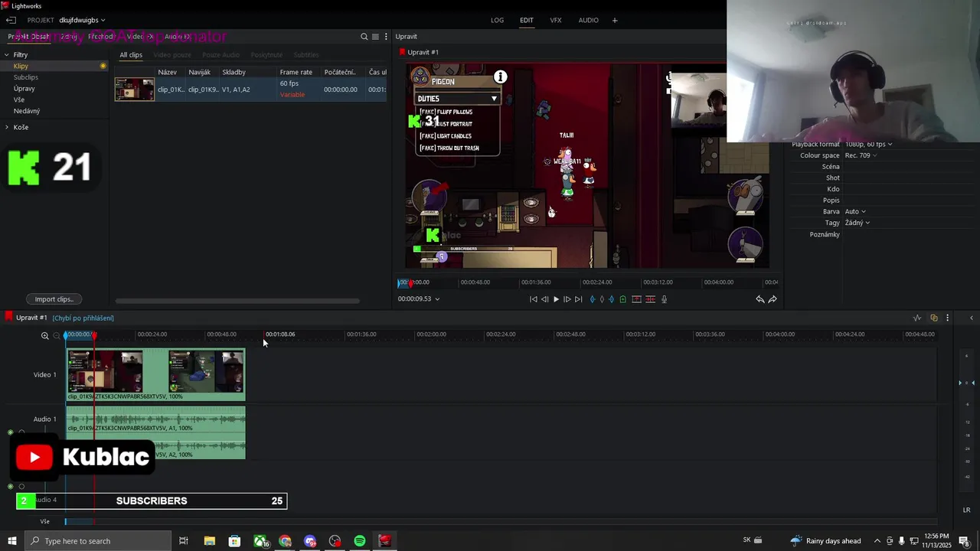Expand the Koše tree section
This screenshot has height=551, width=980.
click(x=7, y=127)
